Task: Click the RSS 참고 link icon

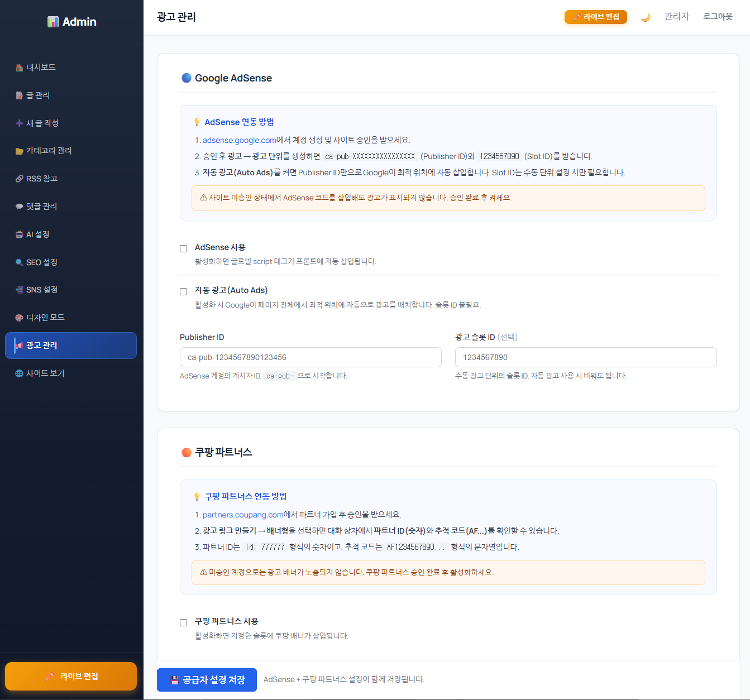Action: tap(20, 179)
